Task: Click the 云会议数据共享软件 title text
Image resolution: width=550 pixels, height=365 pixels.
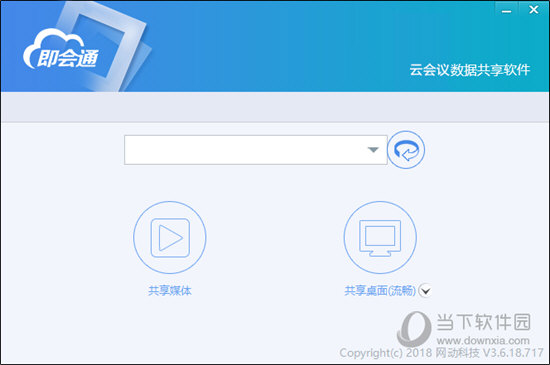Action: coord(470,70)
